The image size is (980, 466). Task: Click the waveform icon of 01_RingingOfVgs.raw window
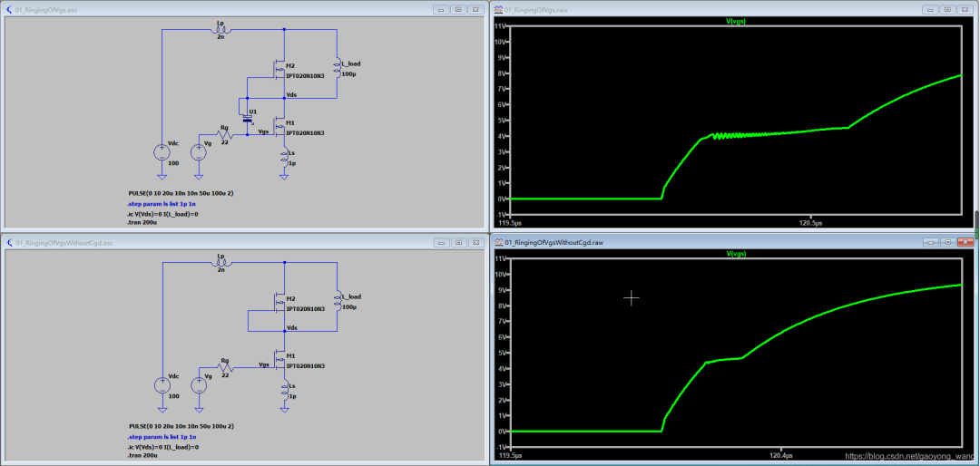(499, 10)
